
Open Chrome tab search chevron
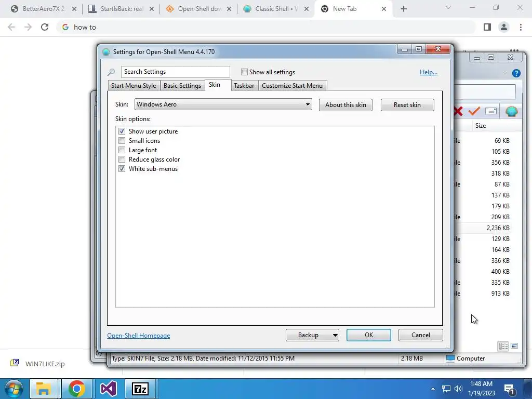click(x=448, y=7)
